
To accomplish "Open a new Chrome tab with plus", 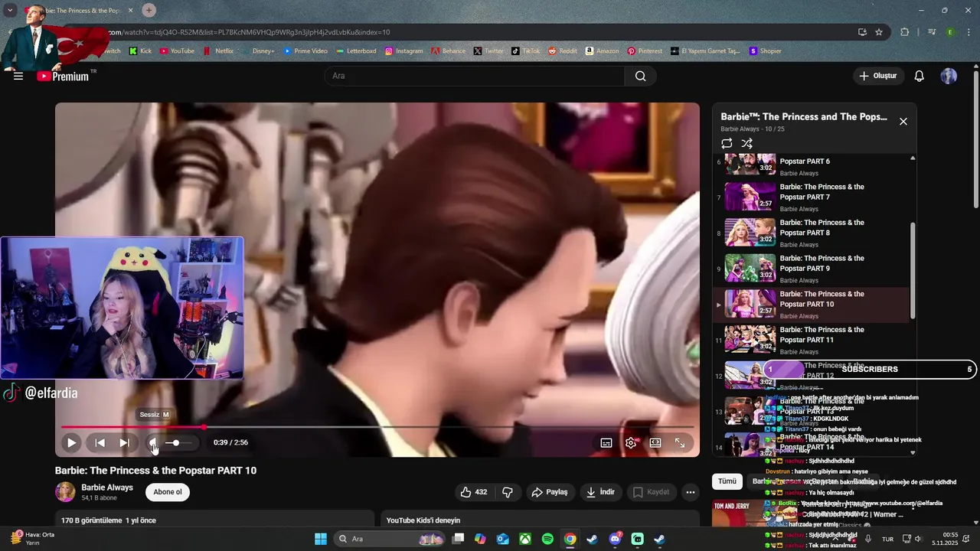I will pos(149,10).
